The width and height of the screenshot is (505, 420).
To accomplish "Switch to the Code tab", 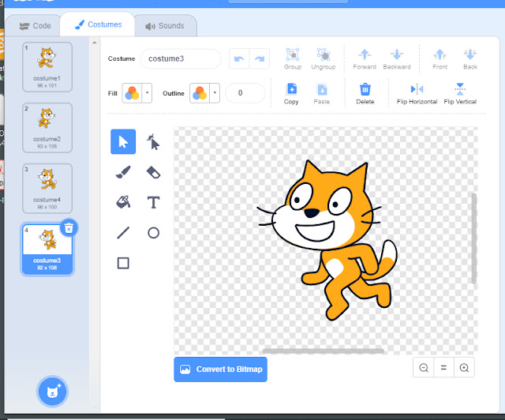I will (35, 26).
